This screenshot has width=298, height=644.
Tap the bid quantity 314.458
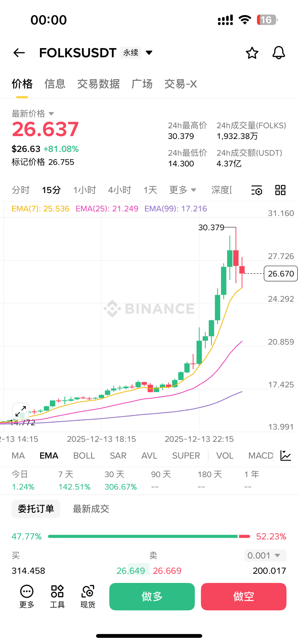[28, 571]
